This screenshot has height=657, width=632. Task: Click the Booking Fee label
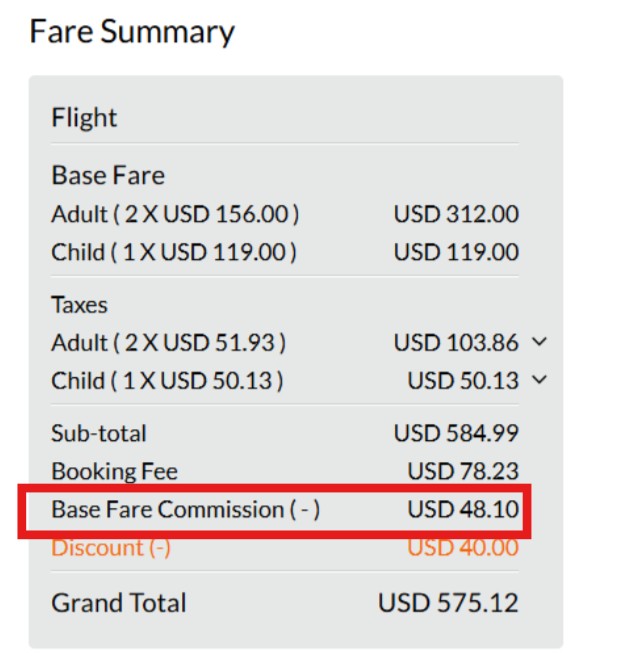point(115,471)
